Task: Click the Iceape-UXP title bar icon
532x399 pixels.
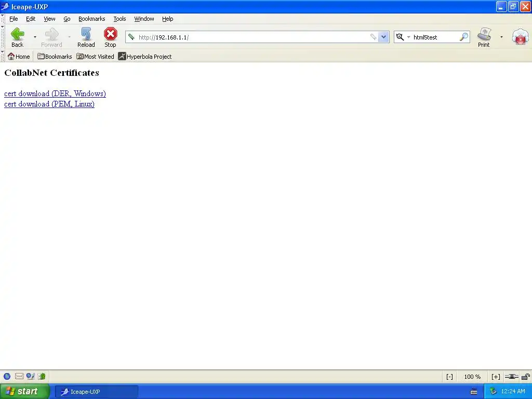Action: [5, 6]
